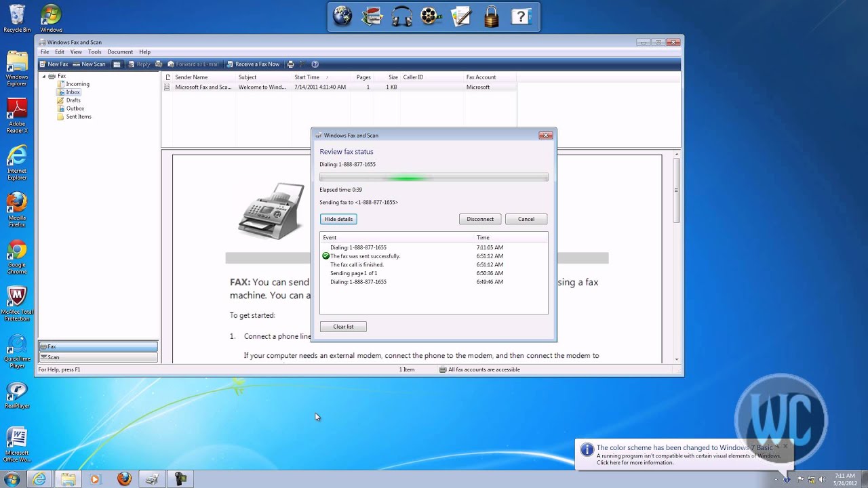Open the headphones icon in top dock
Viewport: 868px width, 488px height.
coord(402,16)
